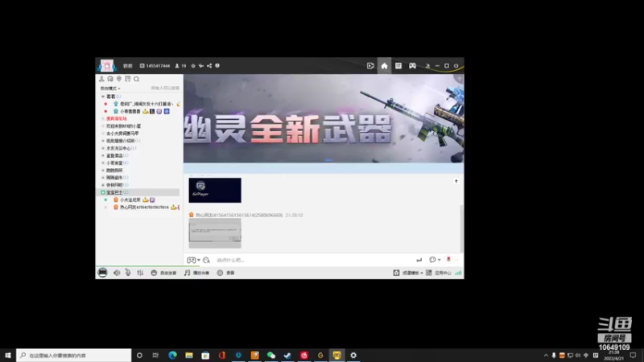Viewport: 644px width, 362px height.
Task: Select user 热心网友 in channel tree
Action: 144,208
